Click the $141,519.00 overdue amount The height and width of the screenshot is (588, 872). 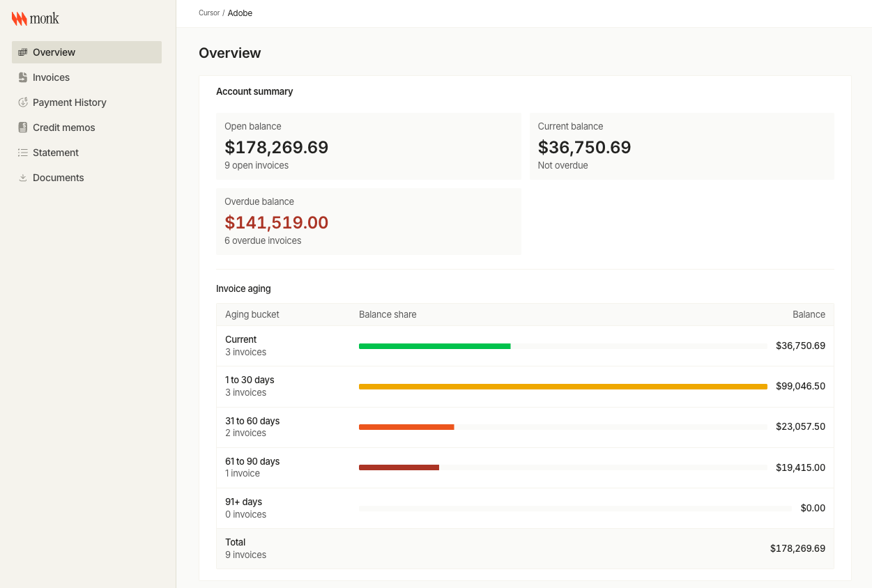click(277, 222)
